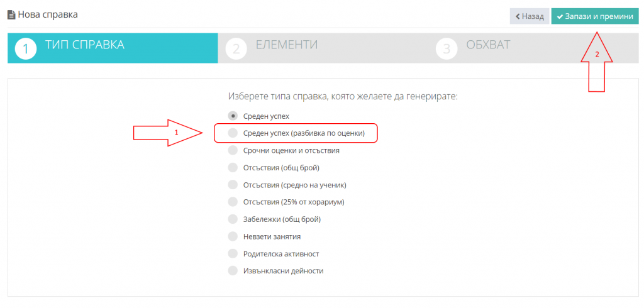
Task: Go to the ОБХВАТ step tab
Action: [533, 48]
